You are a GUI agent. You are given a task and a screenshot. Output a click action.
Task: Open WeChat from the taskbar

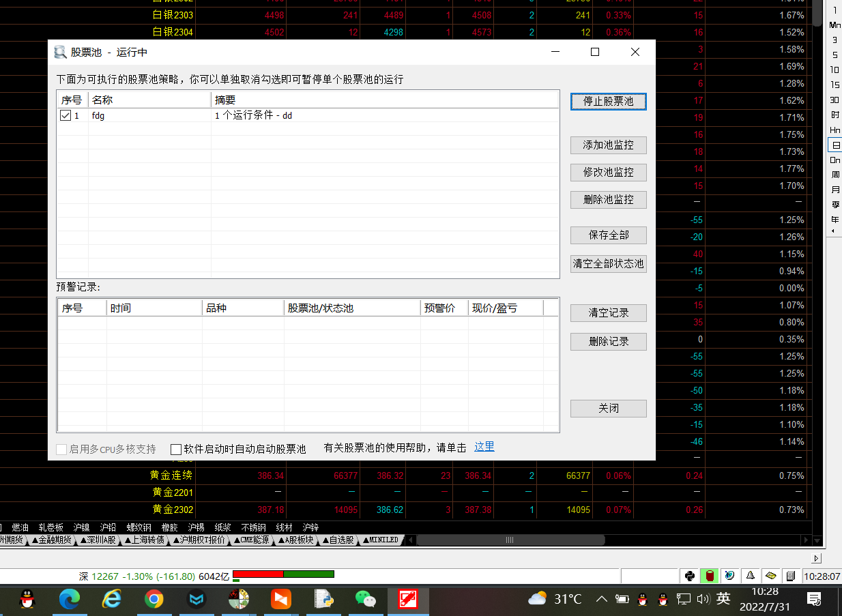366,600
